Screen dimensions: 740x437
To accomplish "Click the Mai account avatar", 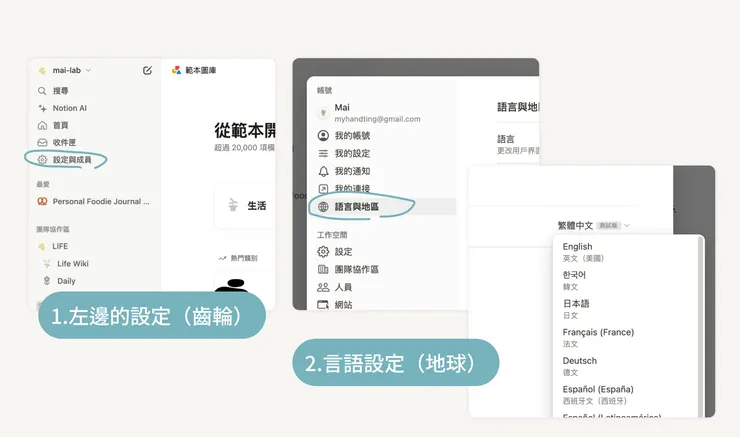I will click(323, 112).
